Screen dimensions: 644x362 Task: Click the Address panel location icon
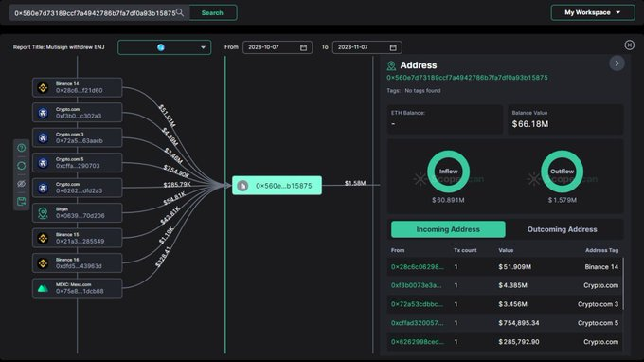(x=391, y=65)
